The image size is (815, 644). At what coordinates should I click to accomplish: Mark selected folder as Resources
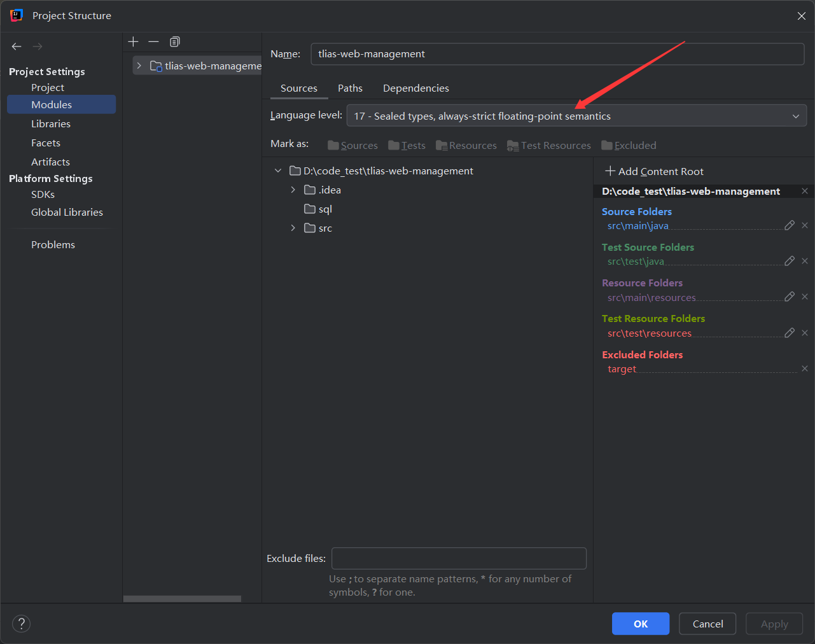(466, 145)
